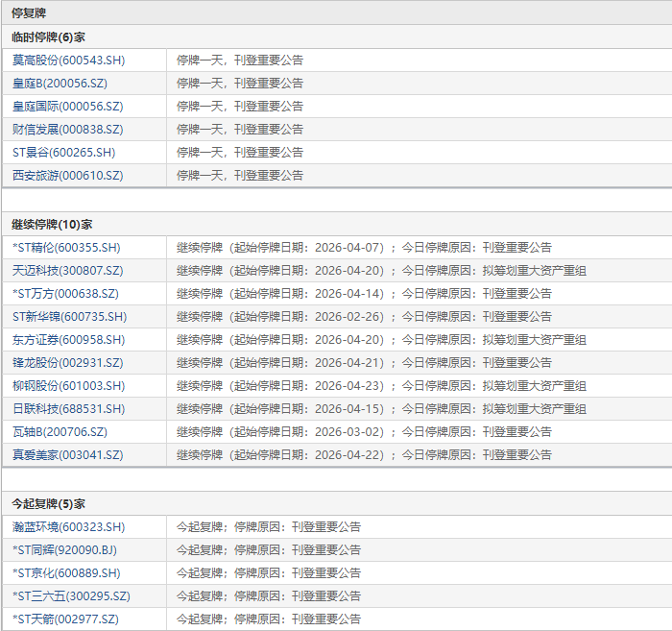Image resolution: width=672 pixels, height=631 pixels.
Task: Open the ST景谷(600265.SH) stock link
Action: tap(64, 152)
